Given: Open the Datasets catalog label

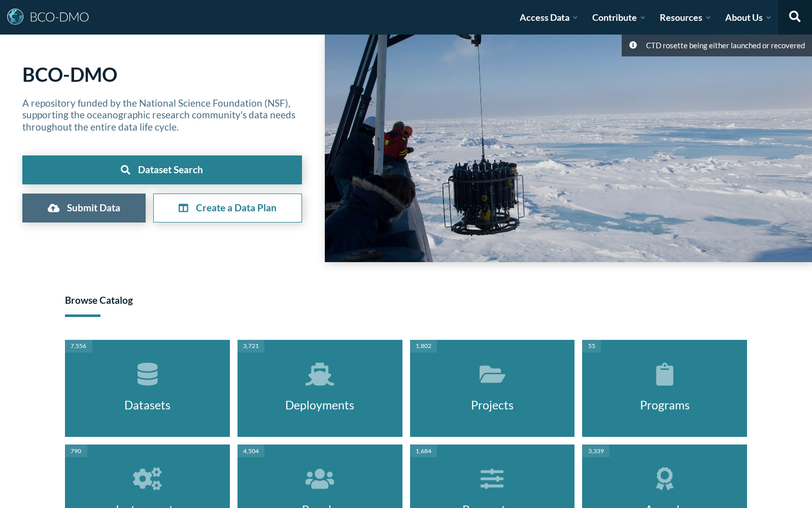Looking at the screenshot, I should 147,405.
